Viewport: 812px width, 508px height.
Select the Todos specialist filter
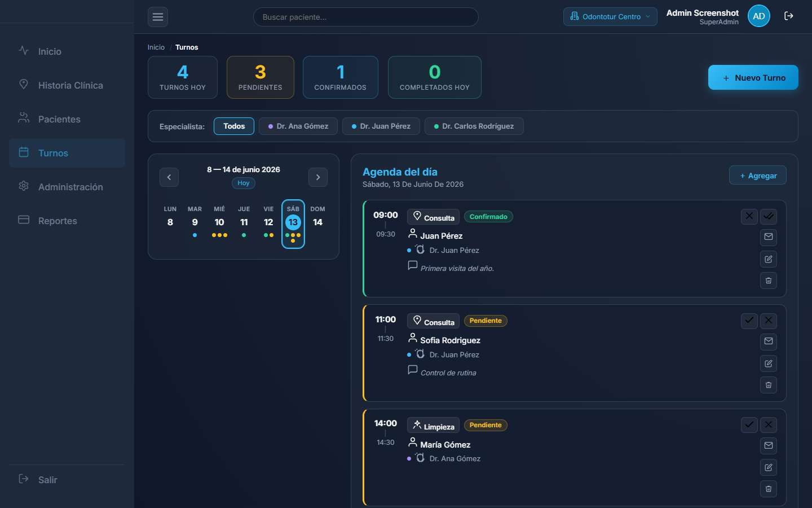click(234, 126)
